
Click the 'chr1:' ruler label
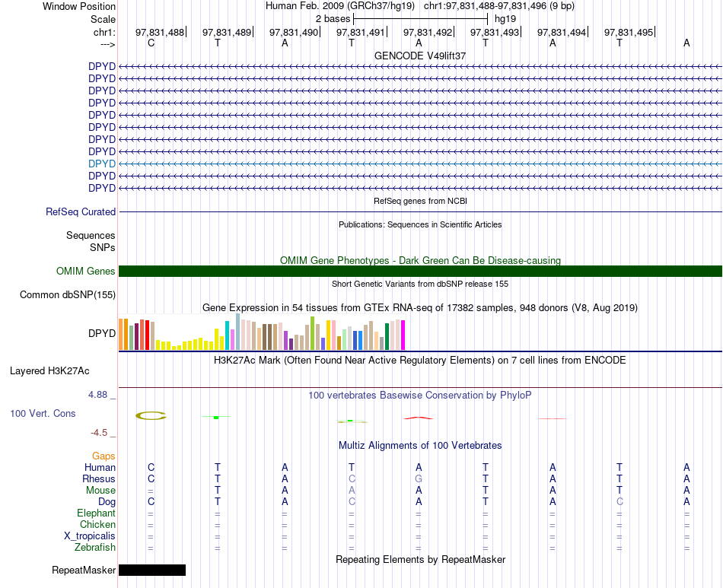104,32
